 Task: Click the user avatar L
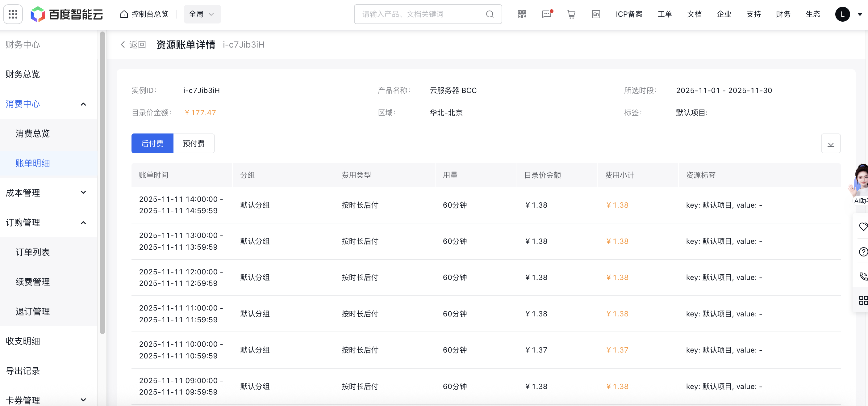click(842, 14)
